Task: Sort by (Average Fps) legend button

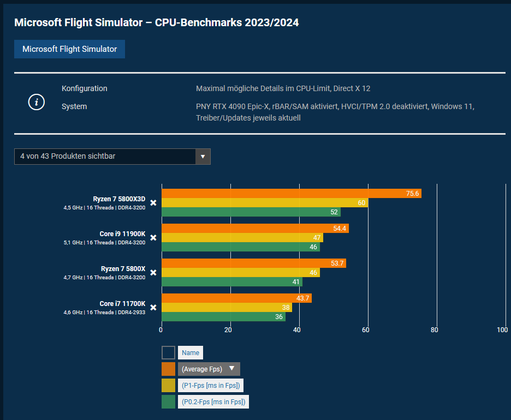Action: (209, 369)
